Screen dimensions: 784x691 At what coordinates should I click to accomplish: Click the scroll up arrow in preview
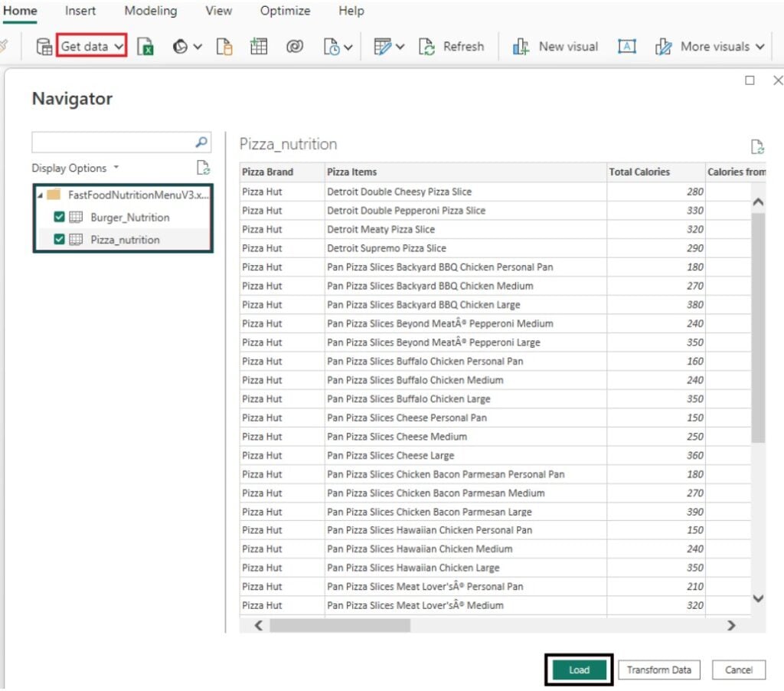click(x=758, y=201)
